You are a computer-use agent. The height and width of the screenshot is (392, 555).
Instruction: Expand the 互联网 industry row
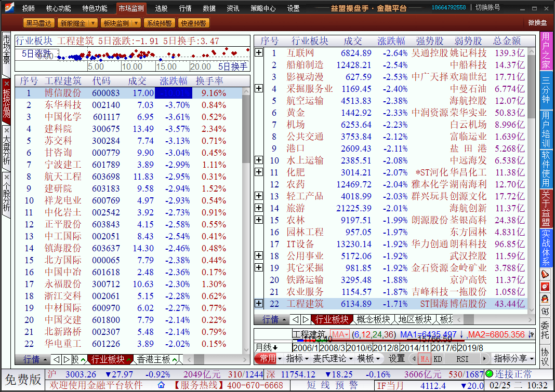tap(259, 52)
